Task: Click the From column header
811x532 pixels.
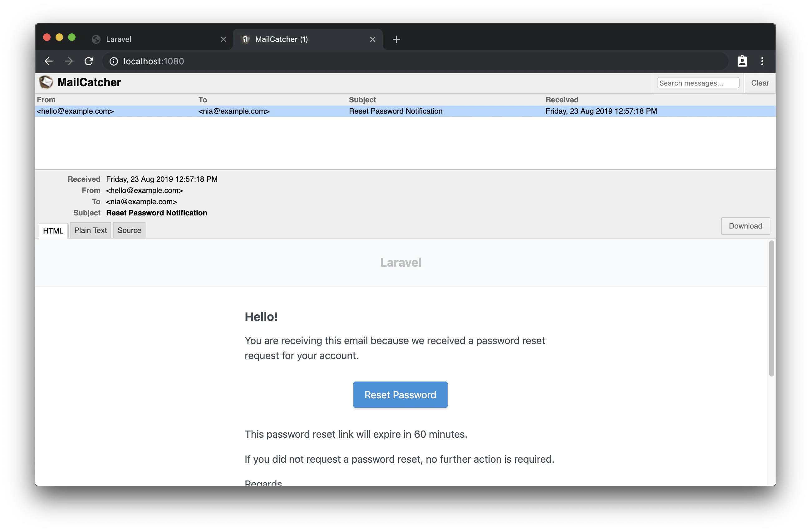Action: [46, 100]
